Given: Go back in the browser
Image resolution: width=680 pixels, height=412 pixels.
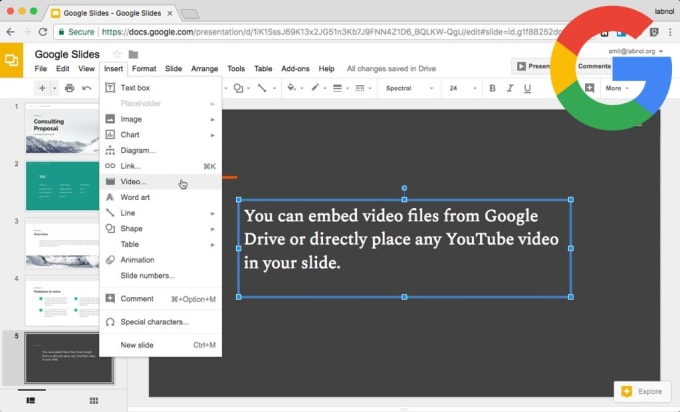Looking at the screenshot, I should (x=10, y=32).
